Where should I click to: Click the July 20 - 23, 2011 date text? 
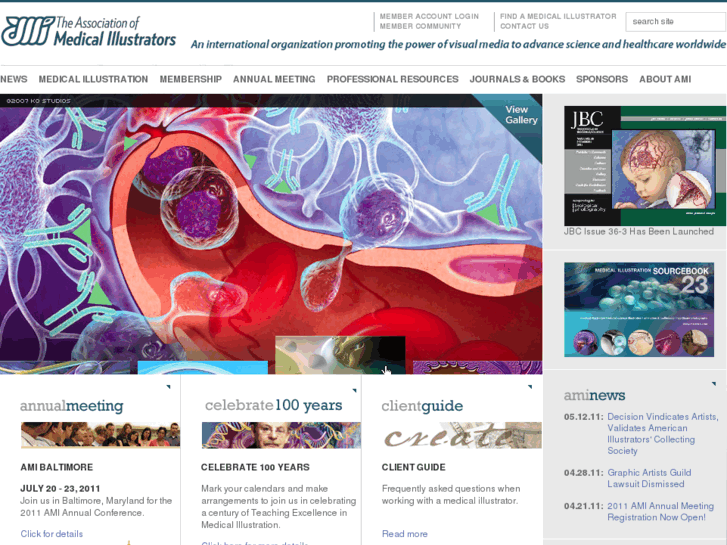[x=60, y=488]
